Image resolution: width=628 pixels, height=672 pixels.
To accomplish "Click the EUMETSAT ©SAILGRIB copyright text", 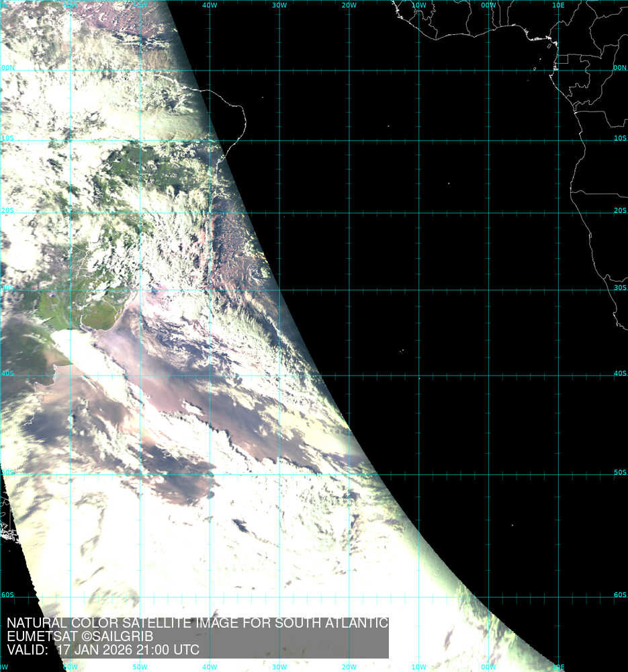I will (80, 636).
